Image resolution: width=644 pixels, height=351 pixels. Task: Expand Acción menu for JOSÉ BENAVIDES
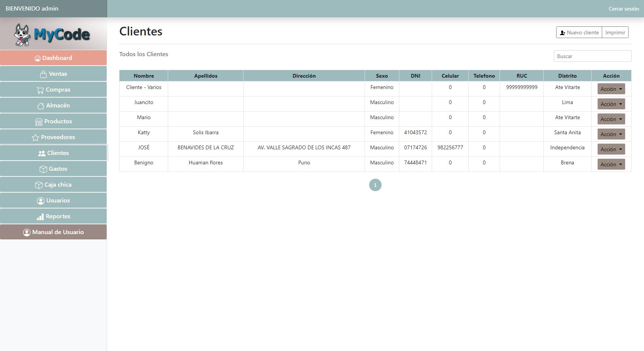click(x=611, y=149)
